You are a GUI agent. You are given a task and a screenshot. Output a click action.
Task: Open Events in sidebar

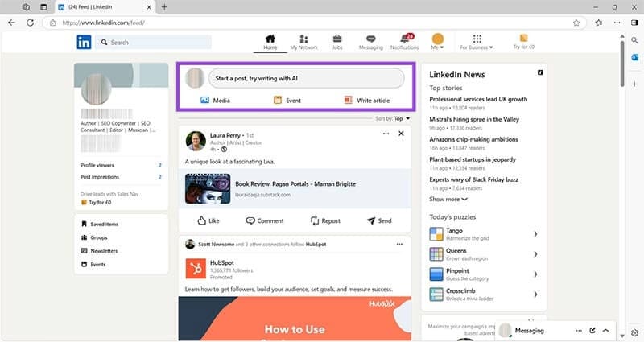pos(93,265)
